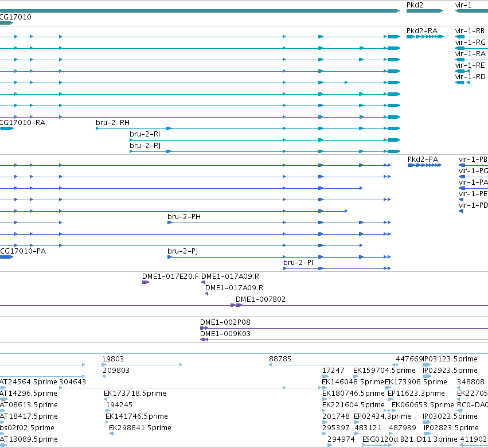Click the 17247 feature label

333,371
